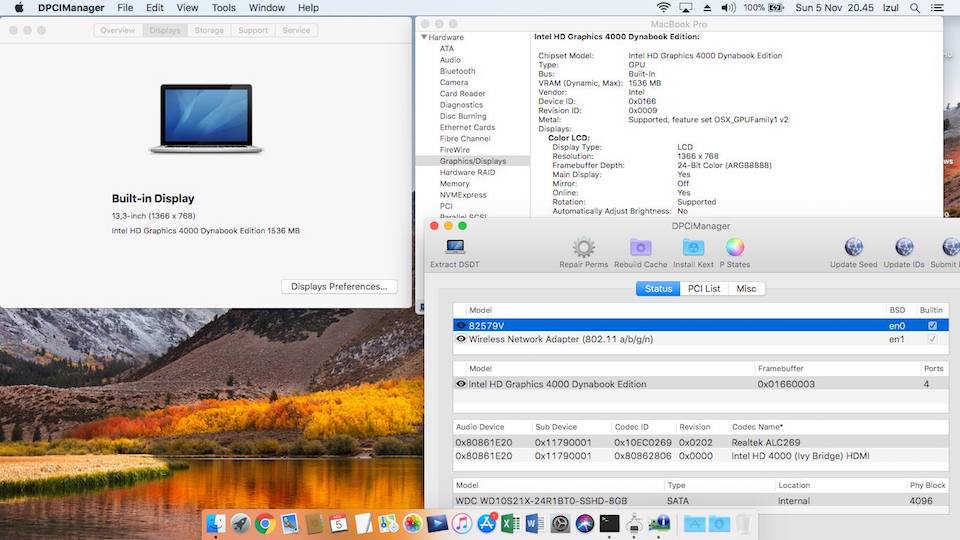The width and height of the screenshot is (960, 540).
Task: Open the Tools menu
Action: [x=223, y=8]
